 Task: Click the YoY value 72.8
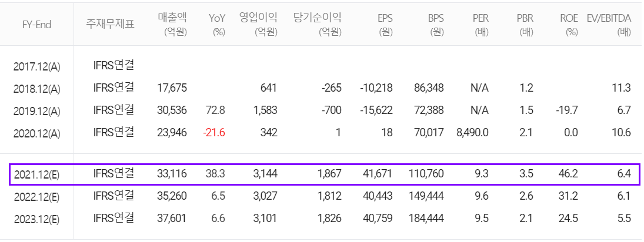click(x=216, y=110)
